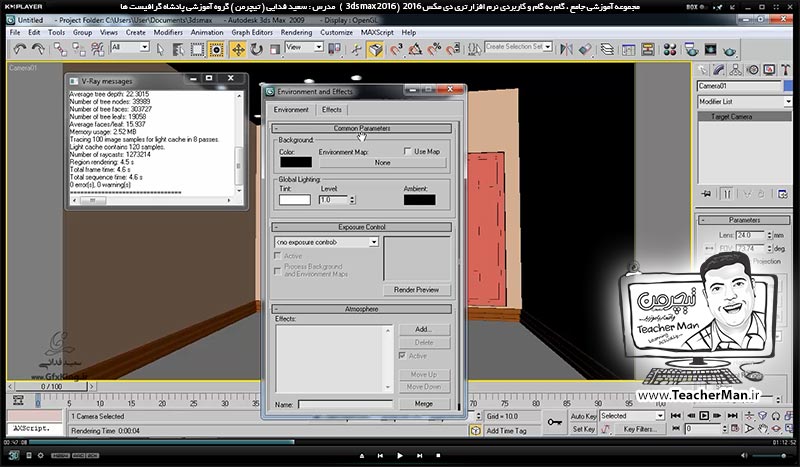Open the Material Editor icon
The image size is (800, 467).
670,50
